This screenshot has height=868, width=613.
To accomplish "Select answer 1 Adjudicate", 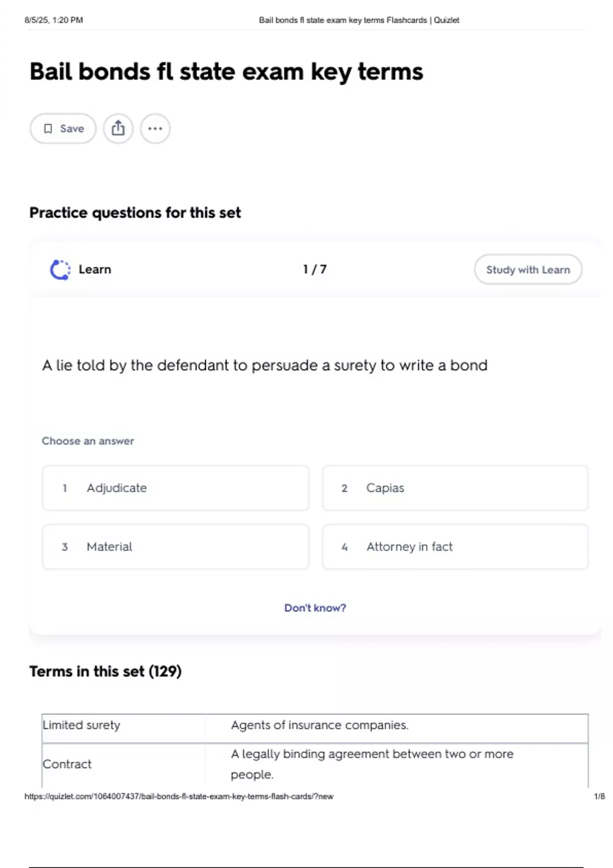I will [175, 488].
